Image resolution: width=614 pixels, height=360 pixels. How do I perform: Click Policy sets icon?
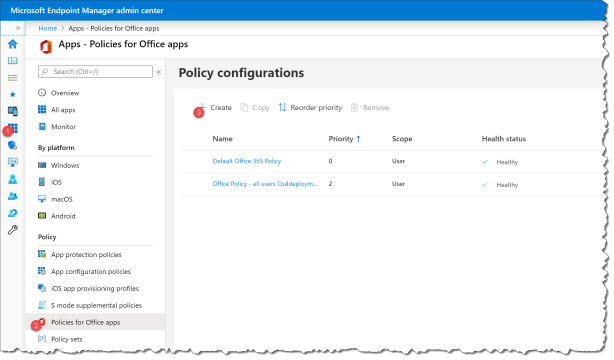[x=42, y=338]
